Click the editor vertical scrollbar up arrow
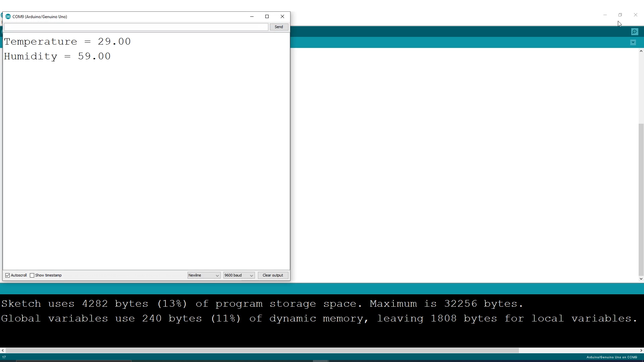This screenshot has width=644, height=362. coord(641,51)
